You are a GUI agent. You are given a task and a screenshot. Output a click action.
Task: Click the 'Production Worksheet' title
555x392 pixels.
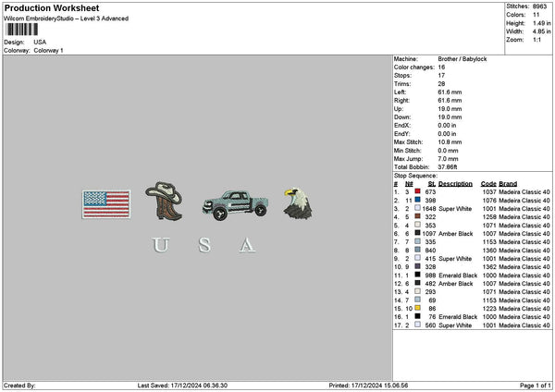point(52,7)
